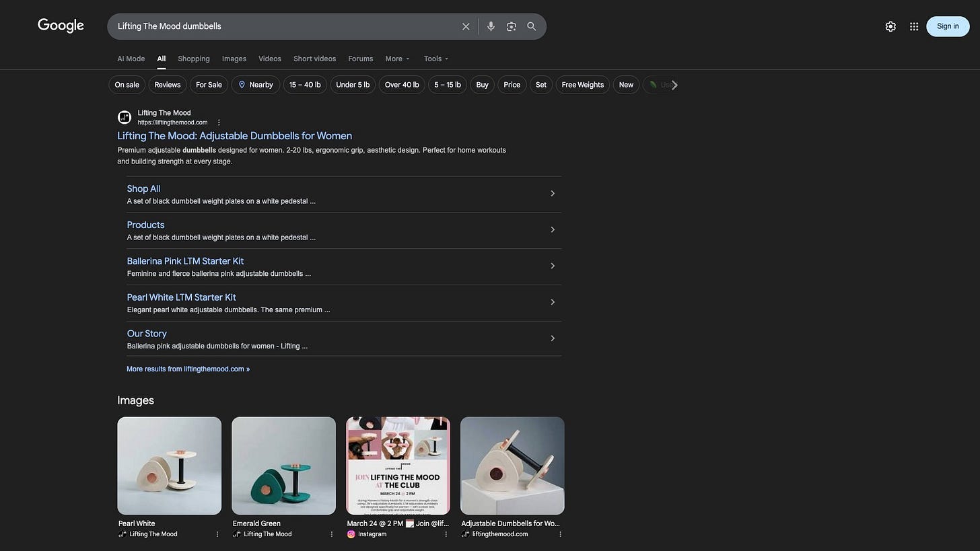Switch to Shopping tab
Screen dimensions: 980x551
(x=194, y=59)
